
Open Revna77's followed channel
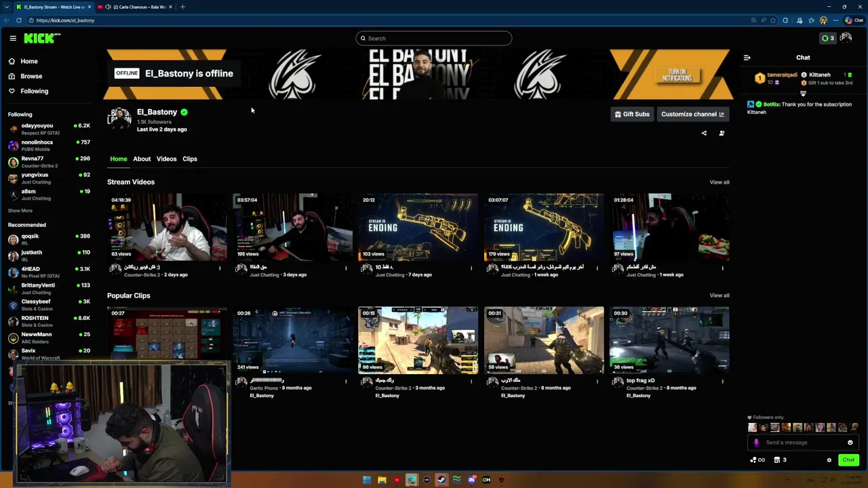[x=49, y=161]
